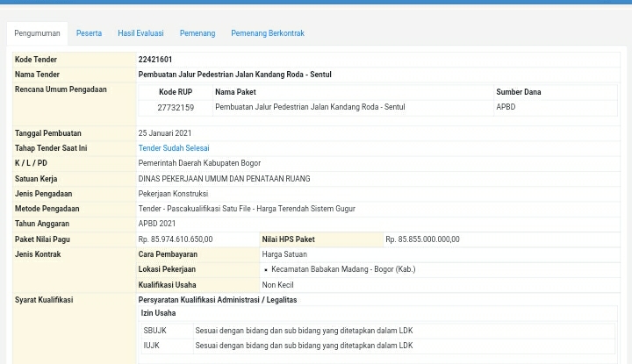This screenshot has height=364, width=632.
Task: Click the Nama Tender value text
Action: coord(234,75)
